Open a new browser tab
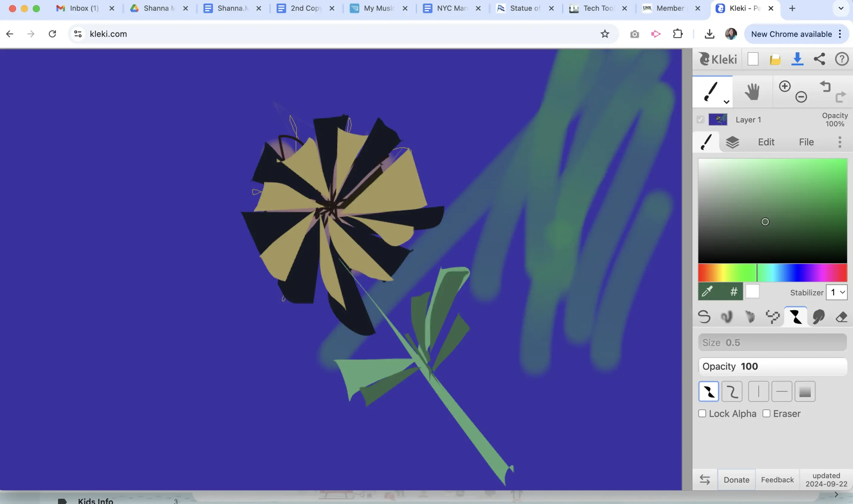Image resolution: width=853 pixels, height=504 pixels. [x=792, y=8]
